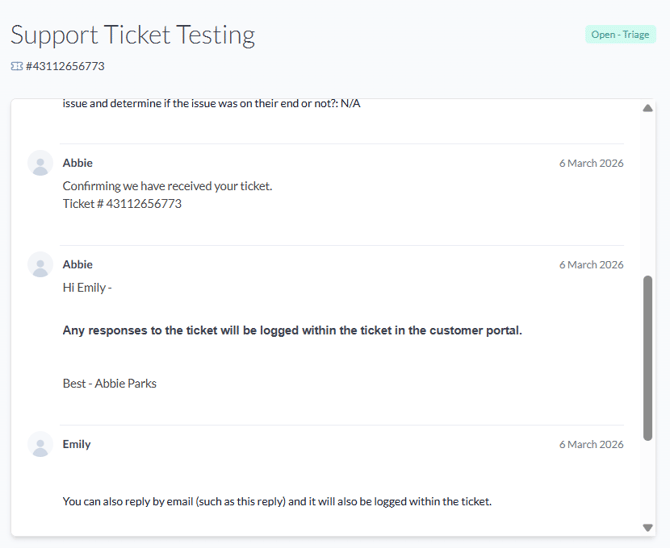Viewport: 670px width, 548px height.
Task: Click the Abbie name on the confirmation message
Action: pyautogui.click(x=78, y=163)
